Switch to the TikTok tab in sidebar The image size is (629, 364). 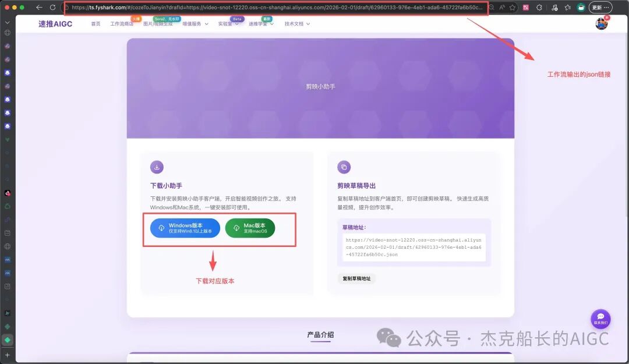pos(7,193)
